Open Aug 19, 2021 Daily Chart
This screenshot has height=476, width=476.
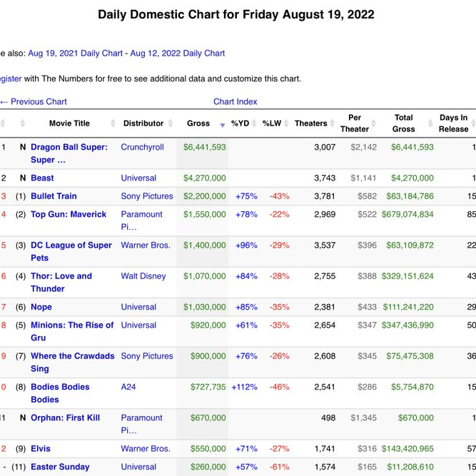pyautogui.click(x=75, y=54)
